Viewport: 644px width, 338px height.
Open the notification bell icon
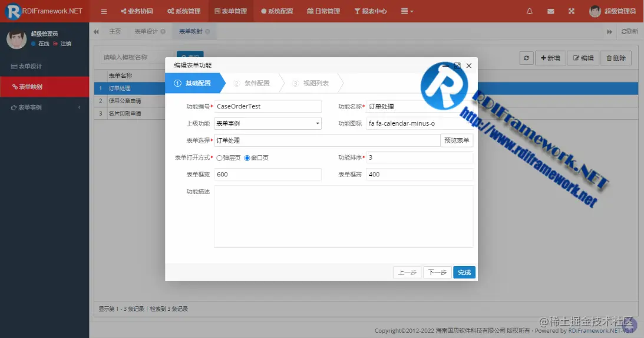point(530,11)
